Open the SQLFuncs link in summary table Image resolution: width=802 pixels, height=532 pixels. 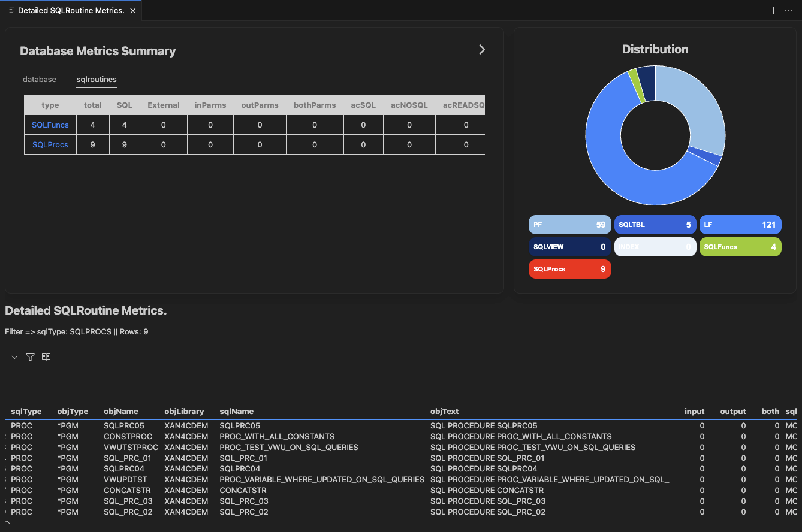click(50, 125)
